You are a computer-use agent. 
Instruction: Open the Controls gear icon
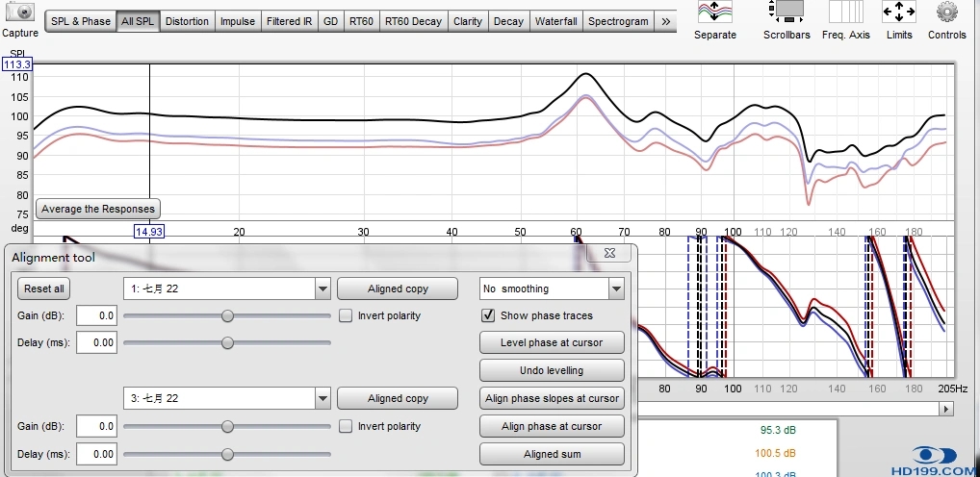tap(947, 13)
